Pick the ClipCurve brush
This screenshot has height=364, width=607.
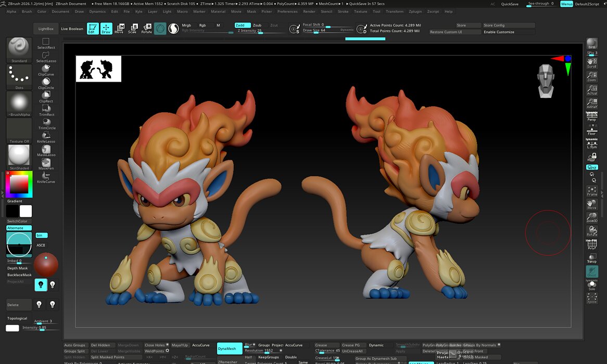tap(46, 70)
